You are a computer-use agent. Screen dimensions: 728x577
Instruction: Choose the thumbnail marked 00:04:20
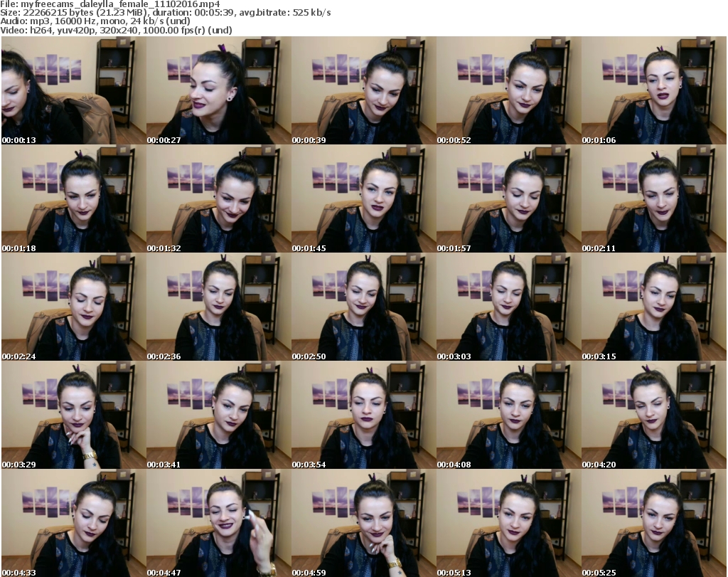654,415
